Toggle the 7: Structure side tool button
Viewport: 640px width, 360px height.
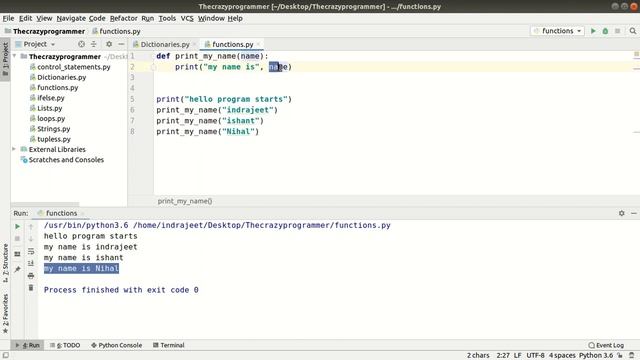5,263
